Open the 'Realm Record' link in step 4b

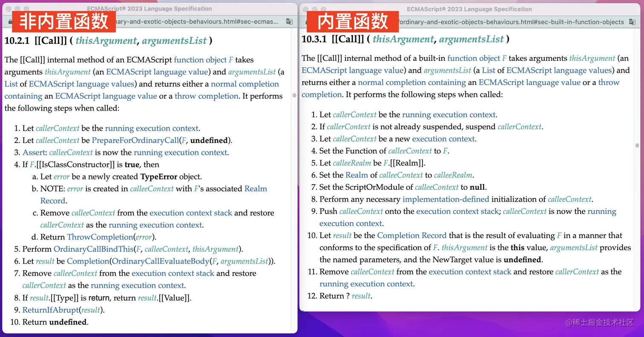[154, 195]
